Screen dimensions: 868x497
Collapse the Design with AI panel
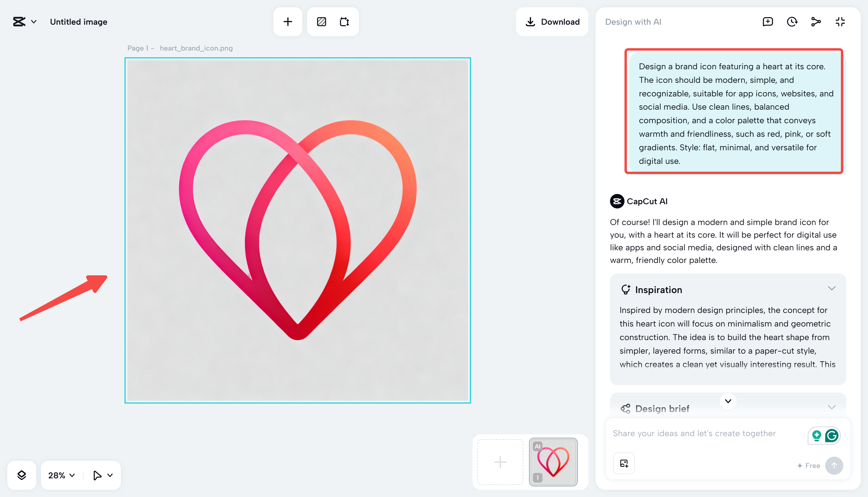pyautogui.click(x=840, y=21)
